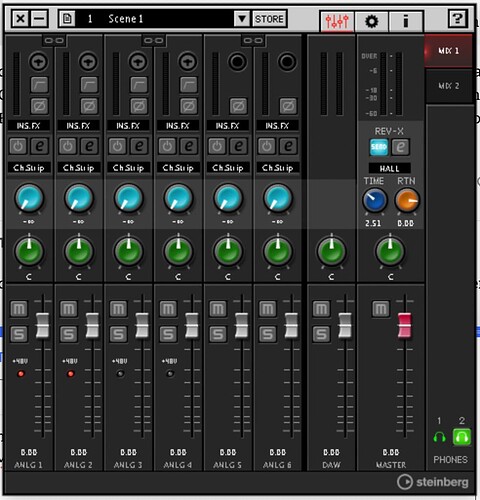480x500 pixels.
Task: Open the Ch.Strip effect selector on ANLG 2
Action: pyautogui.click(x=79, y=168)
